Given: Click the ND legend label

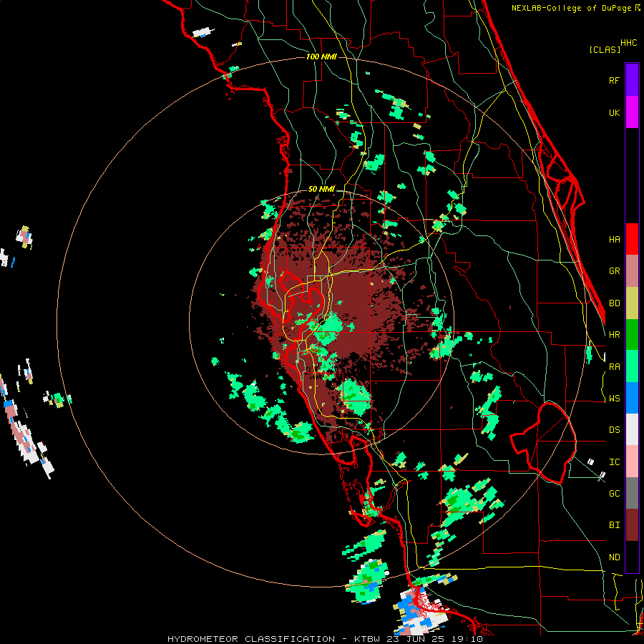Looking at the screenshot, I should (x=614, y=557).
